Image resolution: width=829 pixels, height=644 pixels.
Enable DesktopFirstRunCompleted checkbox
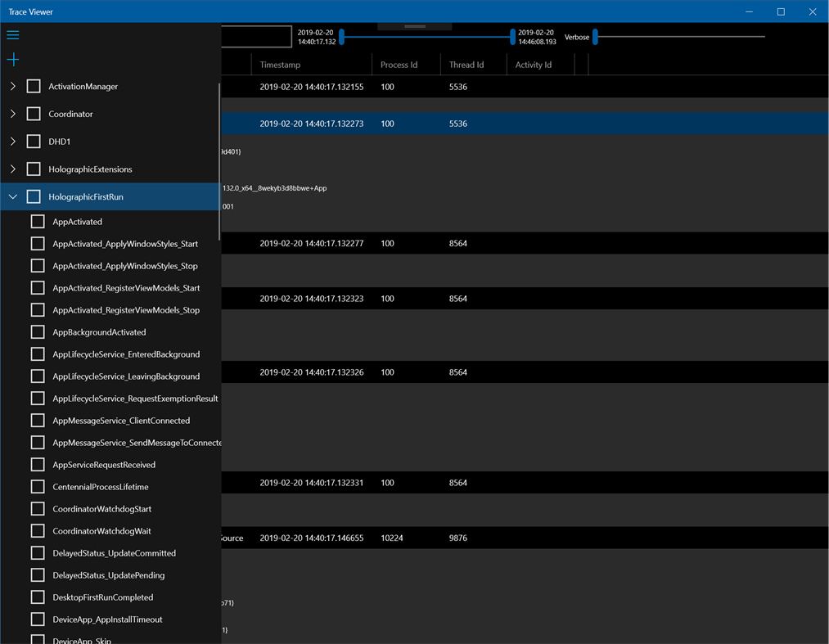pos(38,597)
